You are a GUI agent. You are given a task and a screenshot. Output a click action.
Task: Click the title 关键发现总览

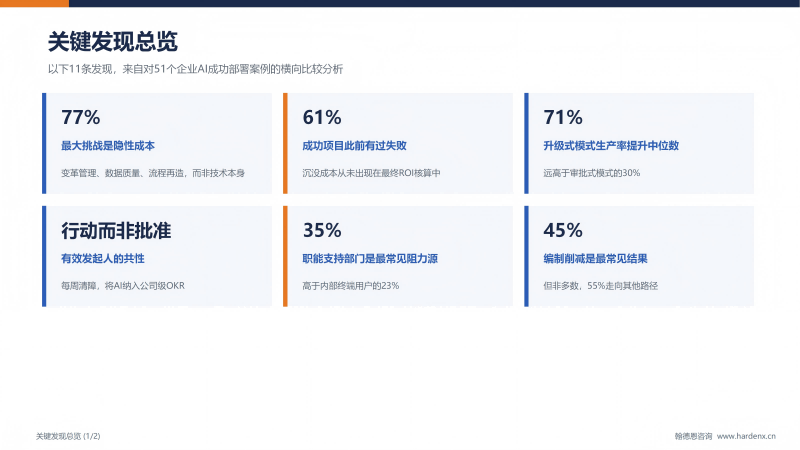pyautogui.click(x=113, y=41)
